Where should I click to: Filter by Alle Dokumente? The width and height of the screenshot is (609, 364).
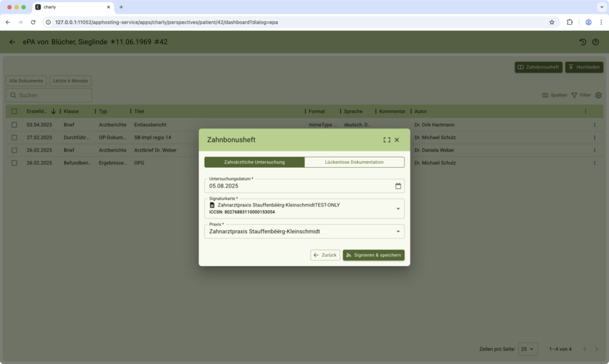coord(26,81)
